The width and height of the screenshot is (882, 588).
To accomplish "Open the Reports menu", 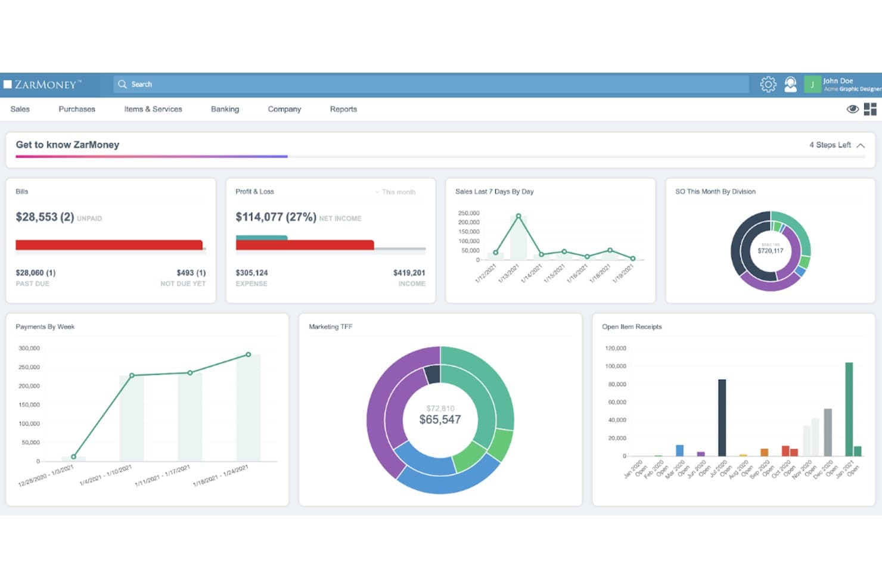I will pyautogui.click(x=343, y=109).
